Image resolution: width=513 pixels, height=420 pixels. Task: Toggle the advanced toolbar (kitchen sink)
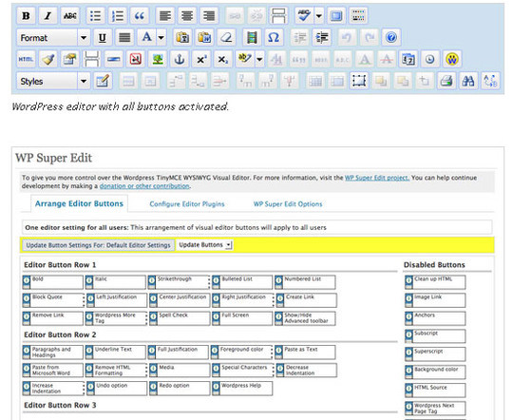[358, 15]
